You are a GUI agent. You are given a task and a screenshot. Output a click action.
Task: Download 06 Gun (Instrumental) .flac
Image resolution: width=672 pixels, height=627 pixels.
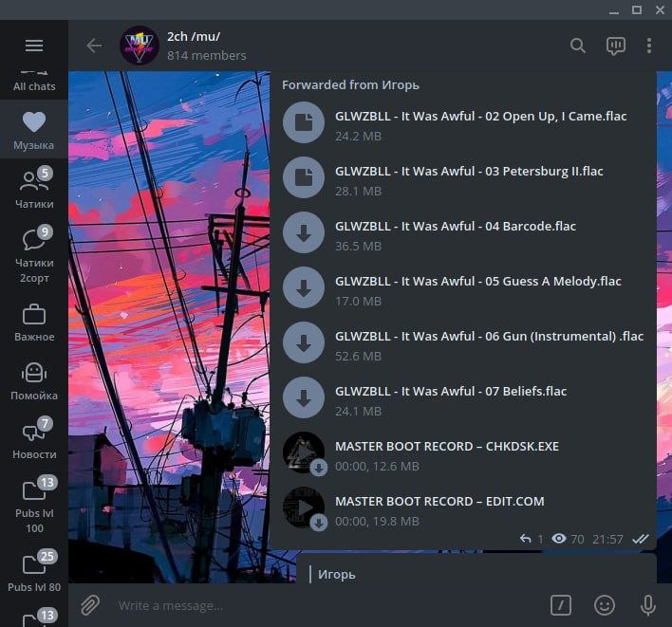[304, 342]
